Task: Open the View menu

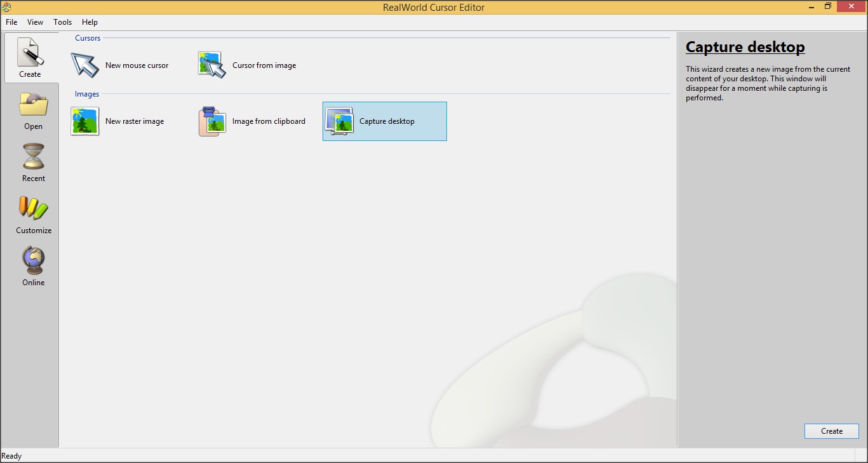Action: point(36,22)
